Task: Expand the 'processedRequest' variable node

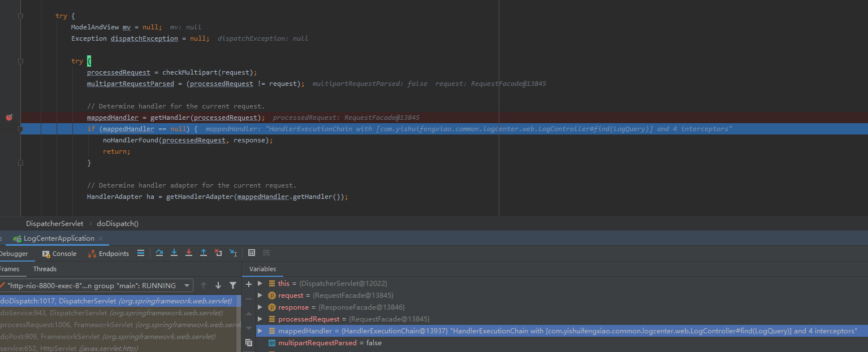Action: pyautogui.click(x=260, y=319)
